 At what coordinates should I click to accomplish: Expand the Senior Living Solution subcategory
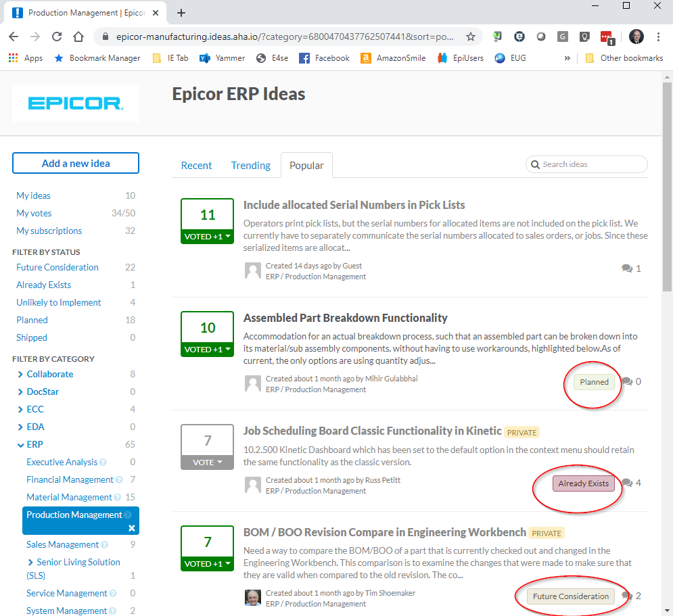click(30, 563)
